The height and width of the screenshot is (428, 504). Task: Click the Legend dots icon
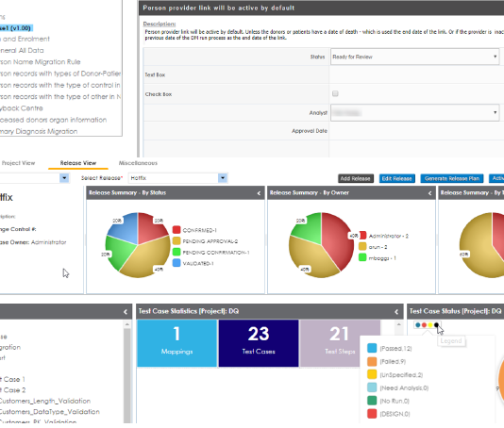click(x=428, y=325)
